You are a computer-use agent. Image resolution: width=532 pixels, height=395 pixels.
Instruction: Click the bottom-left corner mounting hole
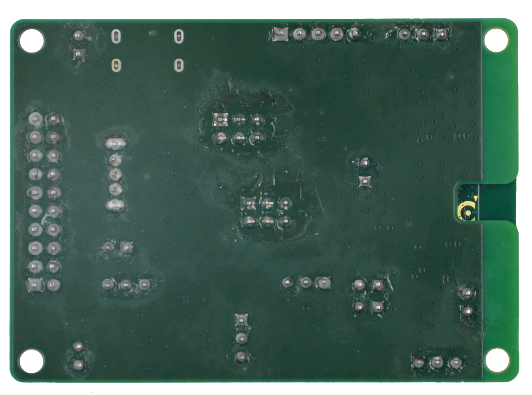pyautogui.click(x=32, y=361)
